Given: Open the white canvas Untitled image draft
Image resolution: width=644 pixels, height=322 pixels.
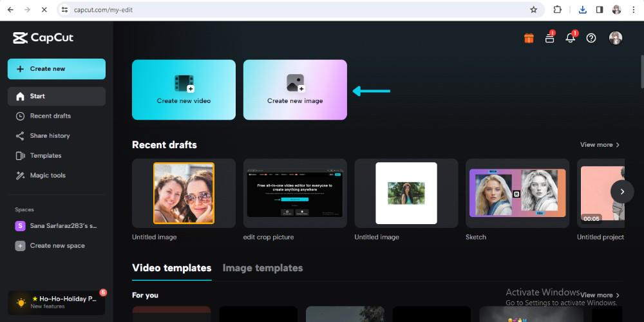Looking at the screenshot, I should (406, 193).
